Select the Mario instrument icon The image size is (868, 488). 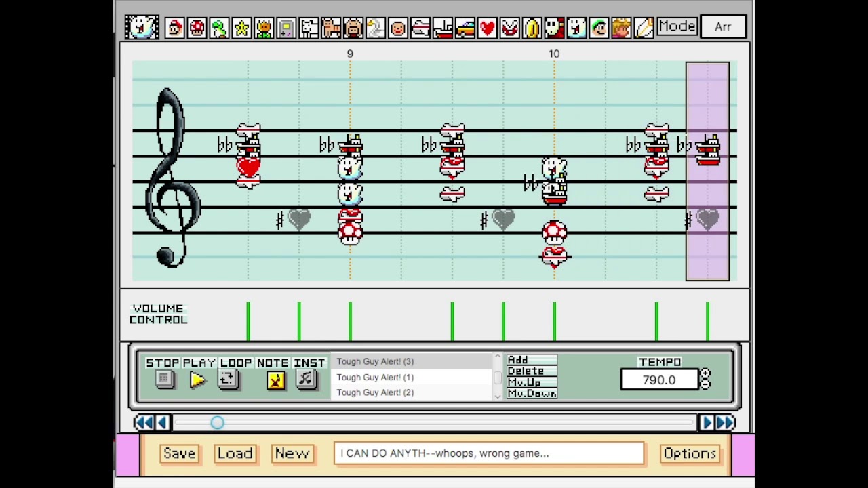174,28
